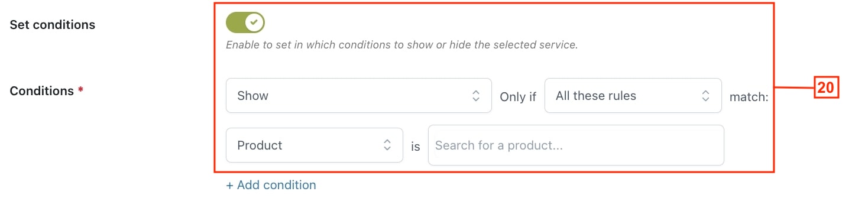
Task: Open the Product condition type dropdown
Action: pyautogui.click(x=315, y=145)
